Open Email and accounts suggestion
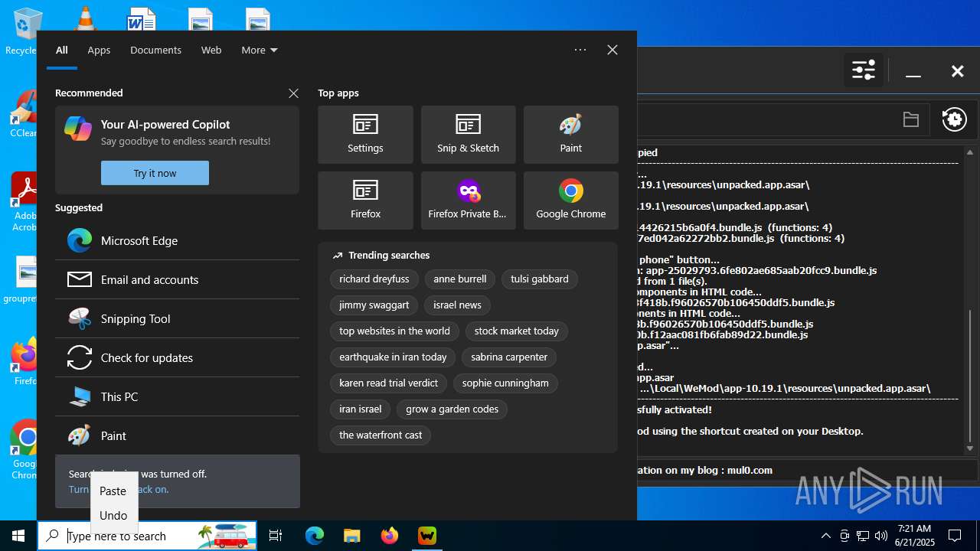The width and height of the screenshot is (980, 551). [x=177, y=279]
